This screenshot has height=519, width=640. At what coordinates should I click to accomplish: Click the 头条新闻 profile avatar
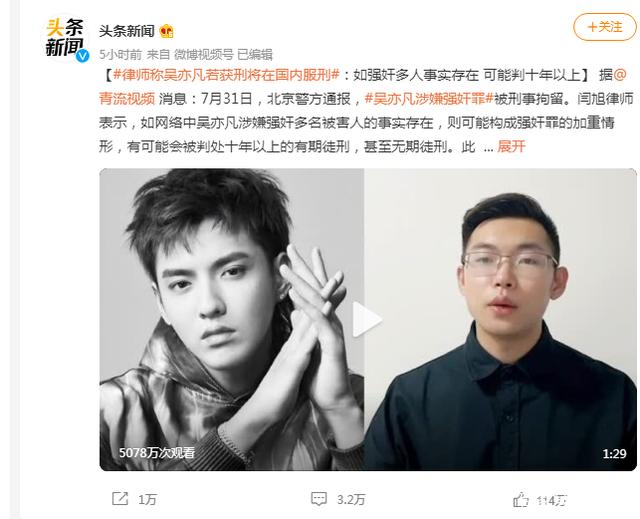pos(65,38)
